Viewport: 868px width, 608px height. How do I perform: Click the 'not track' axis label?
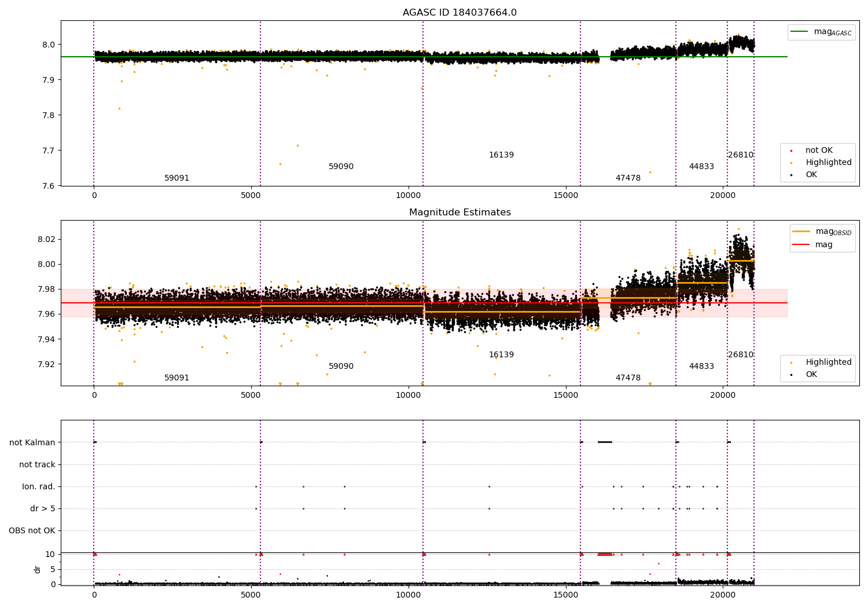(x=37, y=465)
